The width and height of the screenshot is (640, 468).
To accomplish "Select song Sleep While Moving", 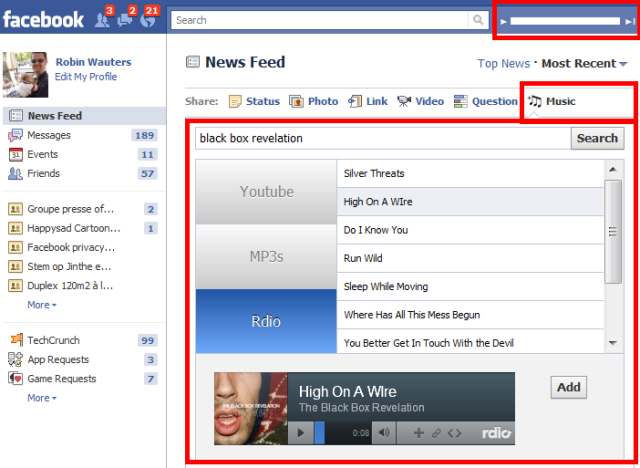I will [x=470, y=286].
